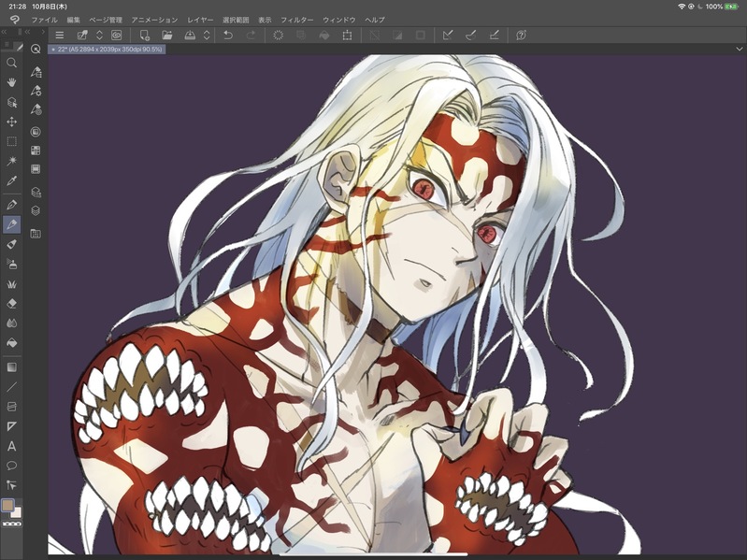The height and width of the screenshot is (560, 747).
Task: Collapse the tool palette double-chevron
Action: 4,32
